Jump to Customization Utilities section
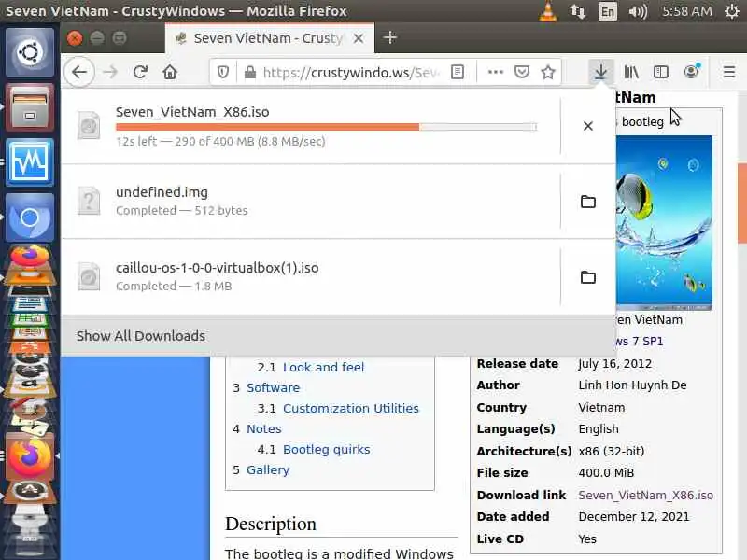 click(x=351, y=408)
